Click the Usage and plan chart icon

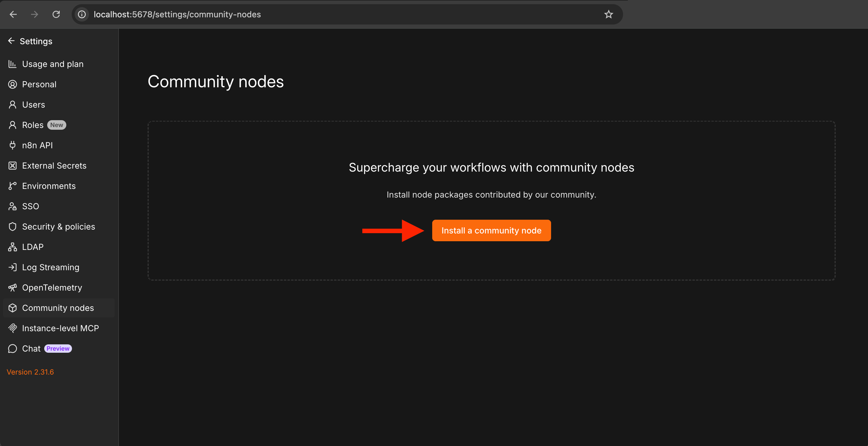[x=13, y=64]
